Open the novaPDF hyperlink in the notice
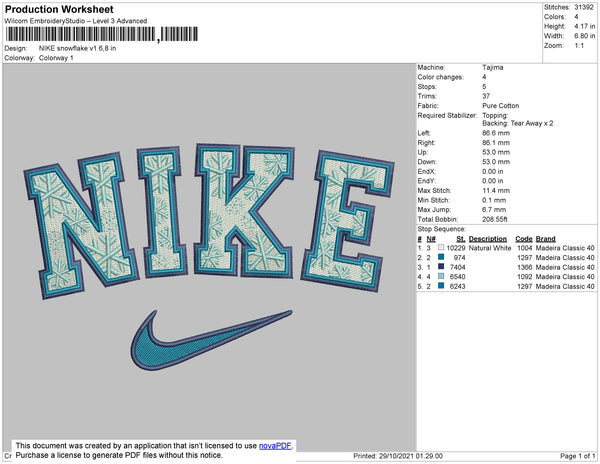The height and width of the screenshot is (464, 600). coord(275,446)
